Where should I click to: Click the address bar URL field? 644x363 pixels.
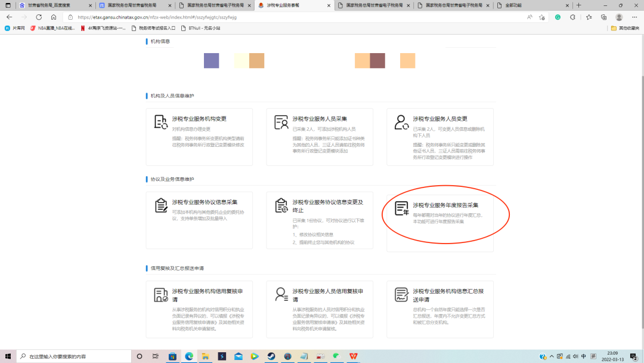tap(296, 17)
